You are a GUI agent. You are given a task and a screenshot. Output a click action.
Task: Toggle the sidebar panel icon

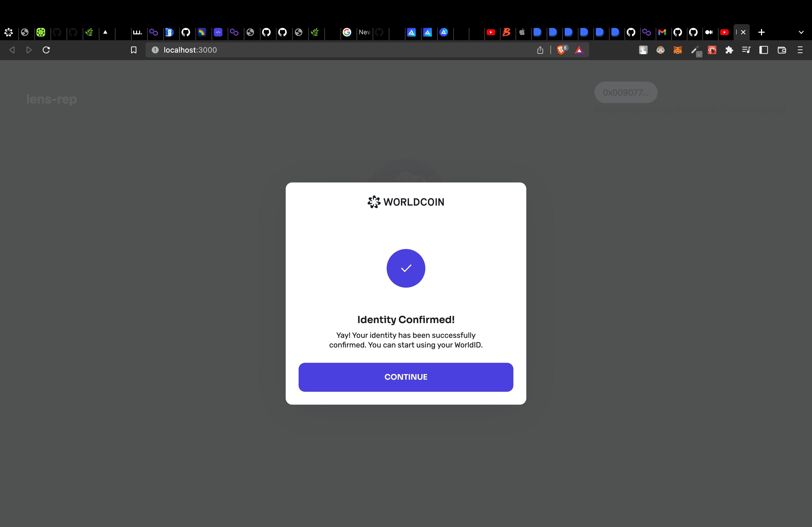[x=764, y=50]
